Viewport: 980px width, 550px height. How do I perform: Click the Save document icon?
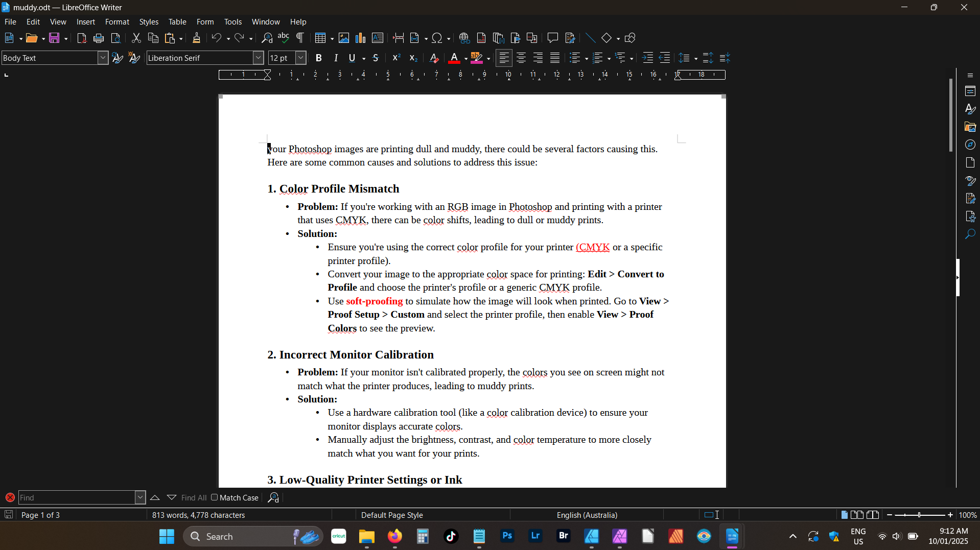click(54, 38)
